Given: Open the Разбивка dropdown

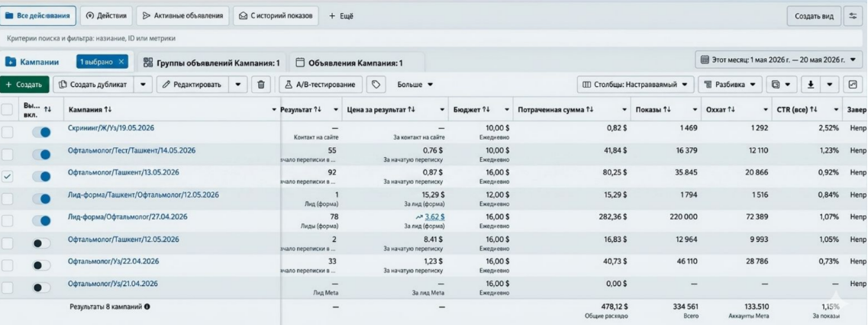Looking at the screenshot, I should [x=730, y=85].
